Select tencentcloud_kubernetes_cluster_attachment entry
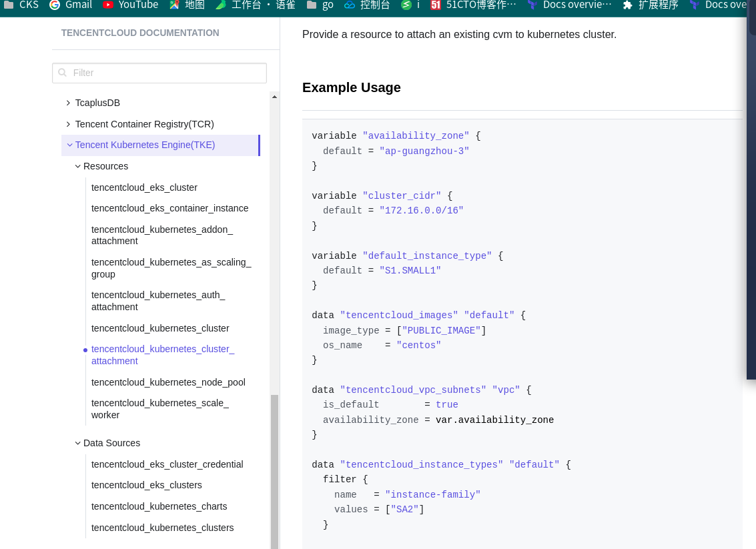Viewport: 756px width, 549px height. pos(163,355)
